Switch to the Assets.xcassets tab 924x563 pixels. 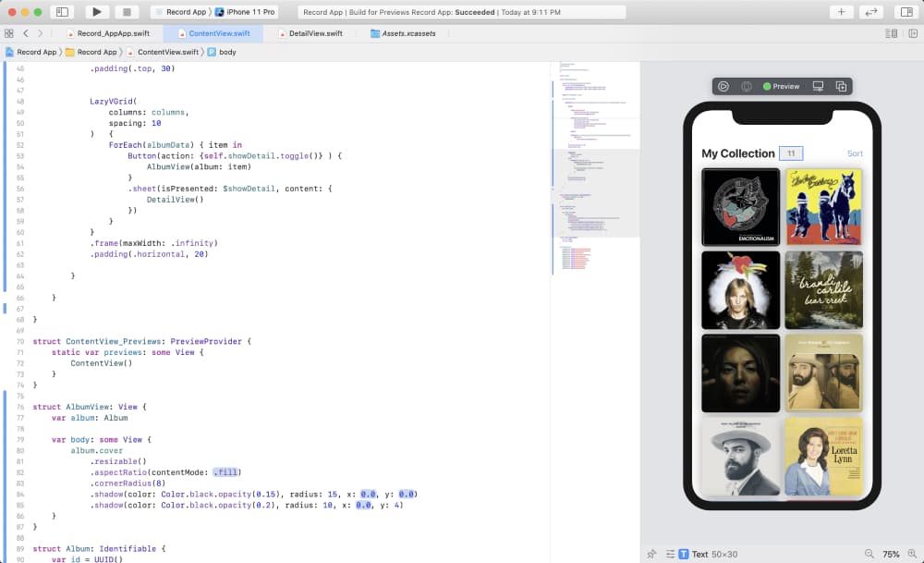tap(403, 33)
